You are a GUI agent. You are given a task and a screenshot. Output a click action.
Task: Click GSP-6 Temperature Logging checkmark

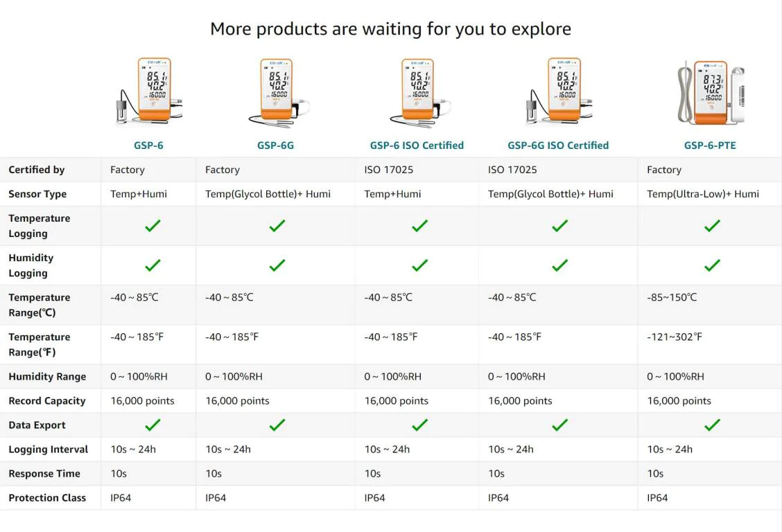153,226
